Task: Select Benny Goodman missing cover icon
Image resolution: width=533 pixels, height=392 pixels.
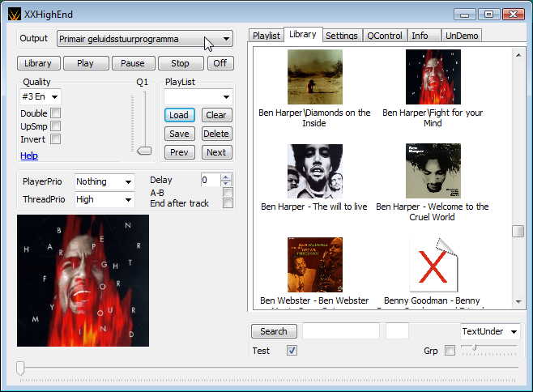Action: click(433, 265)
